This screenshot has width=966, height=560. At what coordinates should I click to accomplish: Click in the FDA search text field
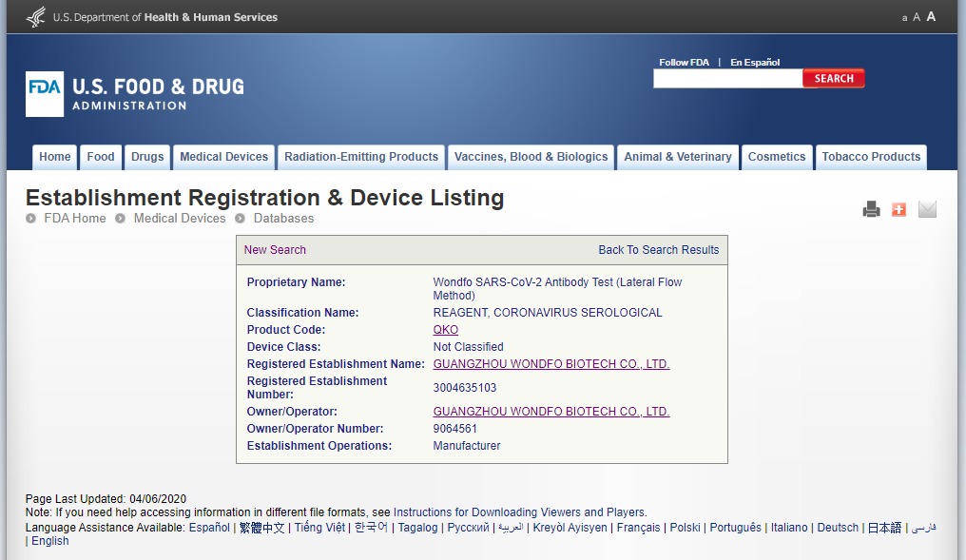tap(727, 79)
